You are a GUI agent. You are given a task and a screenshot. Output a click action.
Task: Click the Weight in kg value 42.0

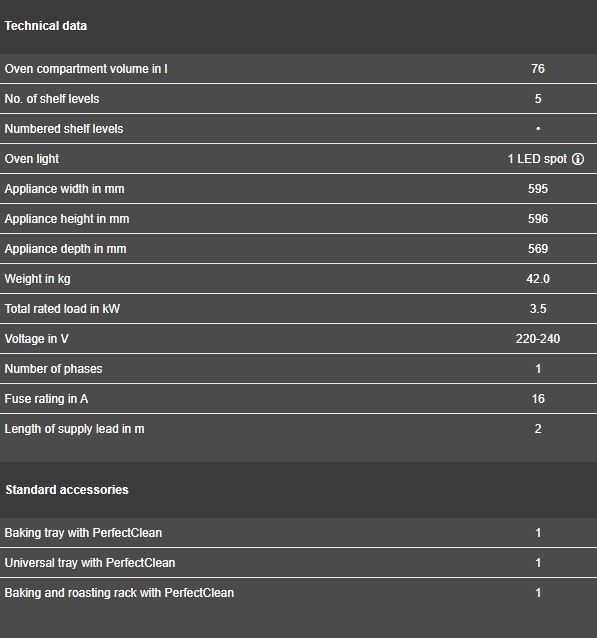(x=538, y=279)
